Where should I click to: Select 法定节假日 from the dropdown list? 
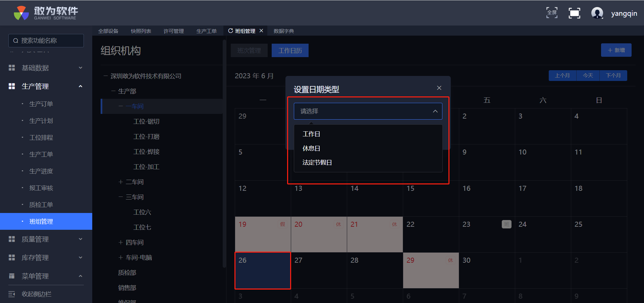tap(368, 163)
